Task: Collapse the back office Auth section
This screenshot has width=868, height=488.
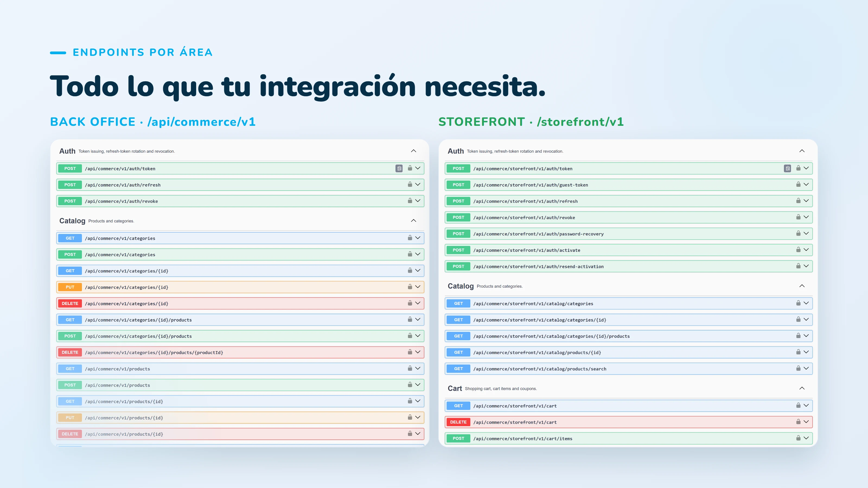Action: 413,151
